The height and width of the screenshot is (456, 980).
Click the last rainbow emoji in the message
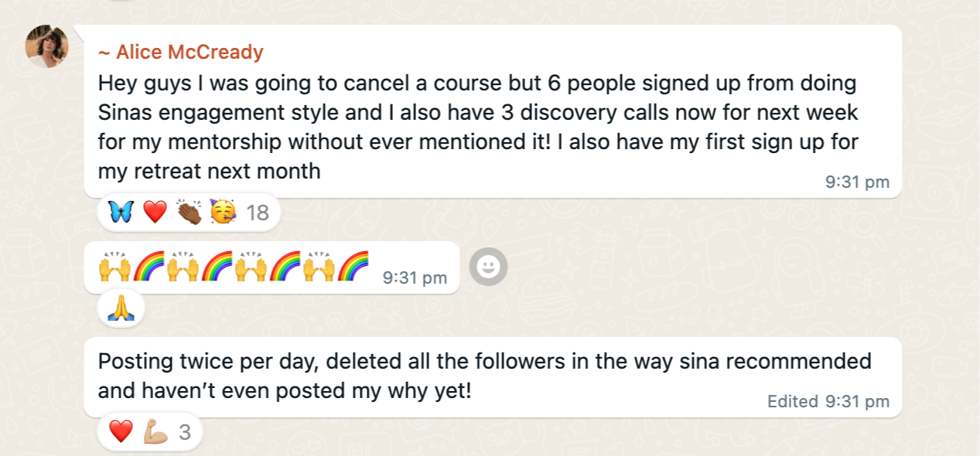click(x=353, y=267)
